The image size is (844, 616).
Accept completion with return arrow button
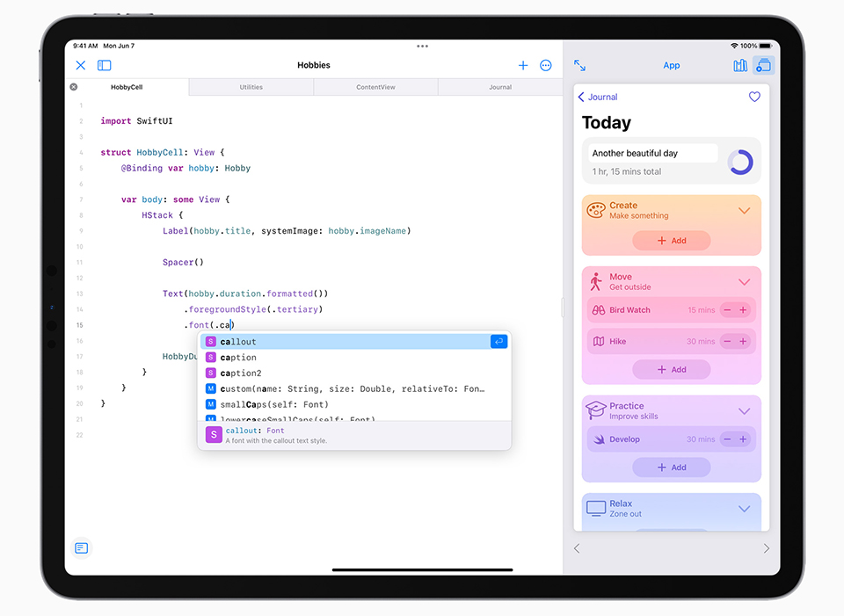[499, 342]
